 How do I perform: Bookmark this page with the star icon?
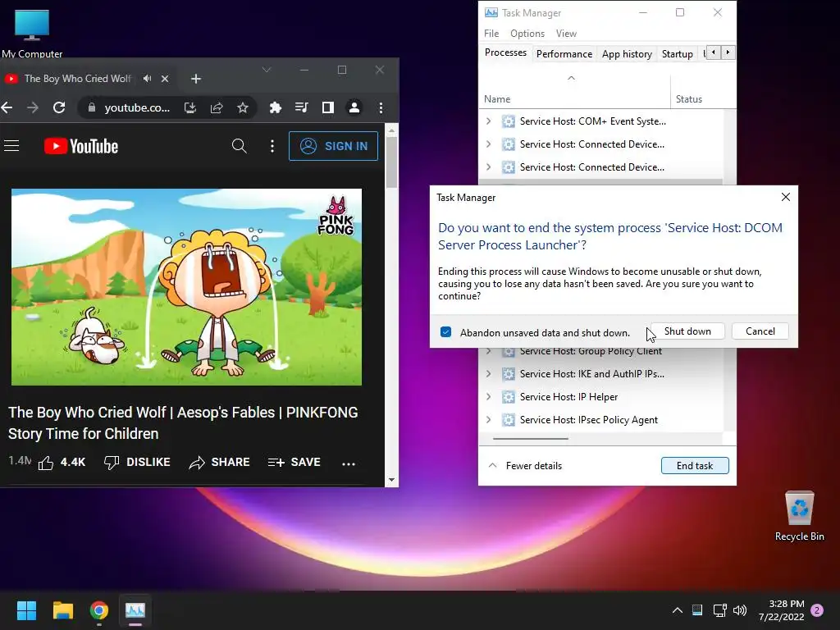click(x=243, y=107)
